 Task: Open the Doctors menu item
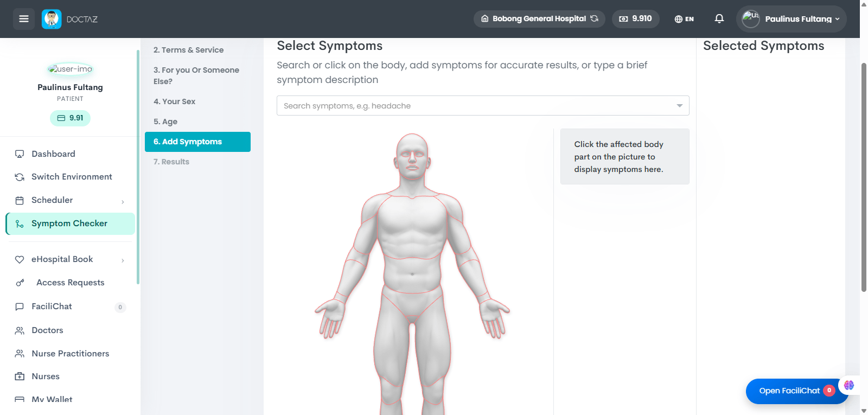coord(47,330)
